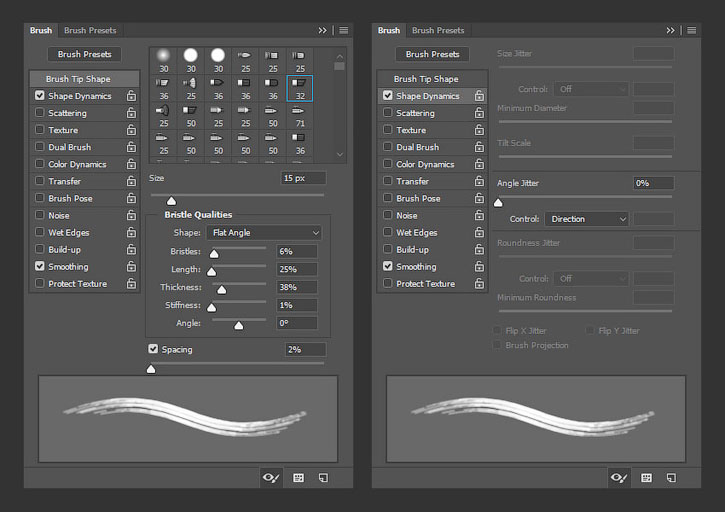The image size is (725, 512).
Task: Click lock icon beside Protect Texture in left panel
Action: tap(131, 284)
